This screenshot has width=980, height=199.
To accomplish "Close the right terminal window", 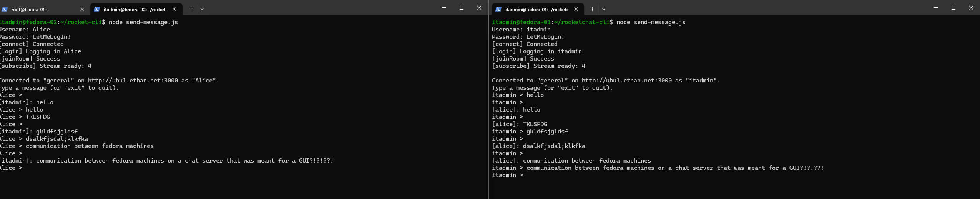I will pos(971,8).
